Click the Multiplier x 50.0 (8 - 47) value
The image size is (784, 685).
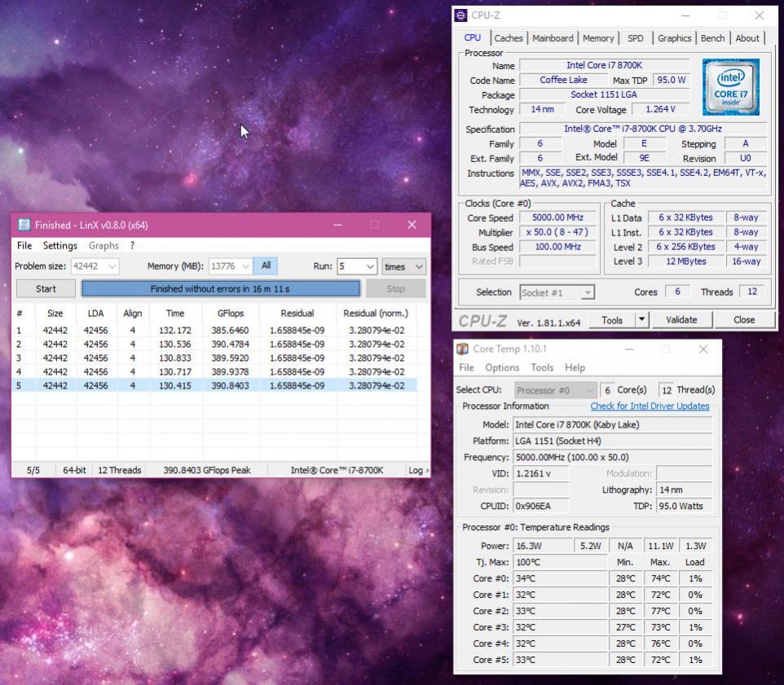(x=557, y=232)
